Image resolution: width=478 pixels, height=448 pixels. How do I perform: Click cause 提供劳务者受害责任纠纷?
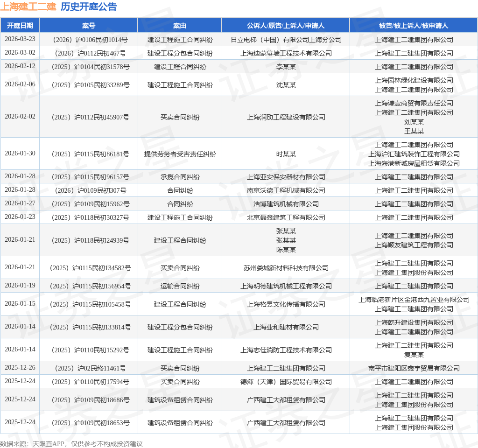click(180, 154)
